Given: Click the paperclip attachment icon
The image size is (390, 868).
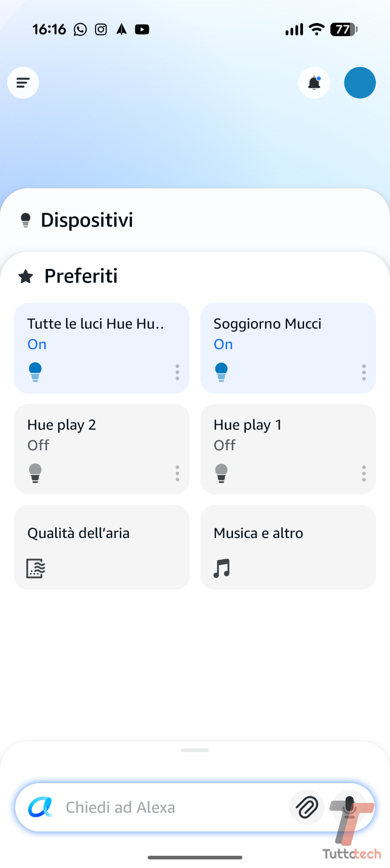Looking at the screenshot, I should tap(307, 807).
